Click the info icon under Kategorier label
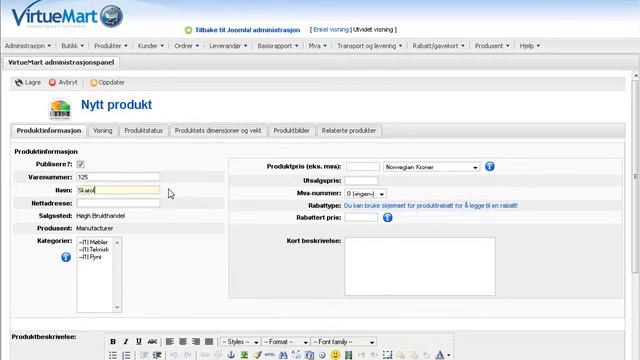Viewport: 640px width, 360px height. (x=66, y=257)
